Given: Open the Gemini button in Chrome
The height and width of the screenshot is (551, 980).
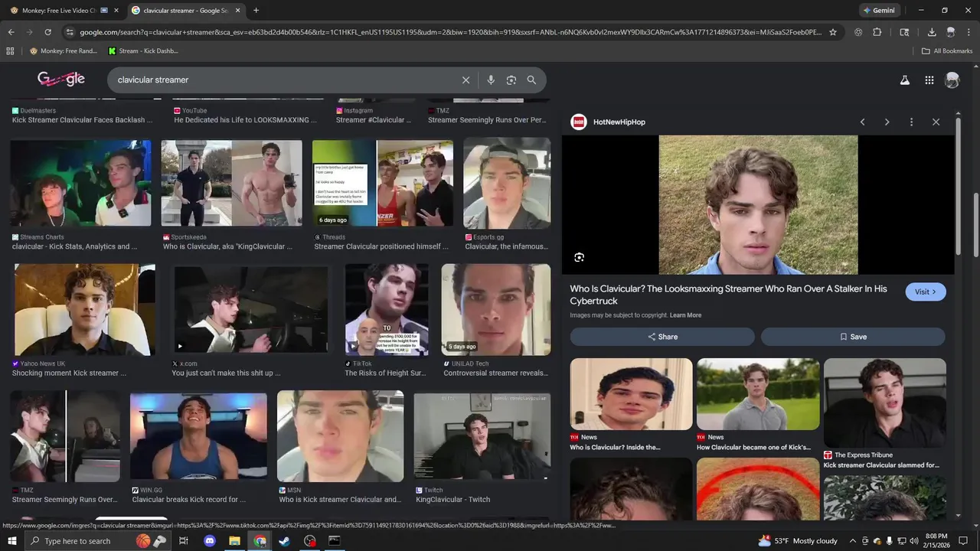Looking at the screenshot, I should (x=879, y=11).
